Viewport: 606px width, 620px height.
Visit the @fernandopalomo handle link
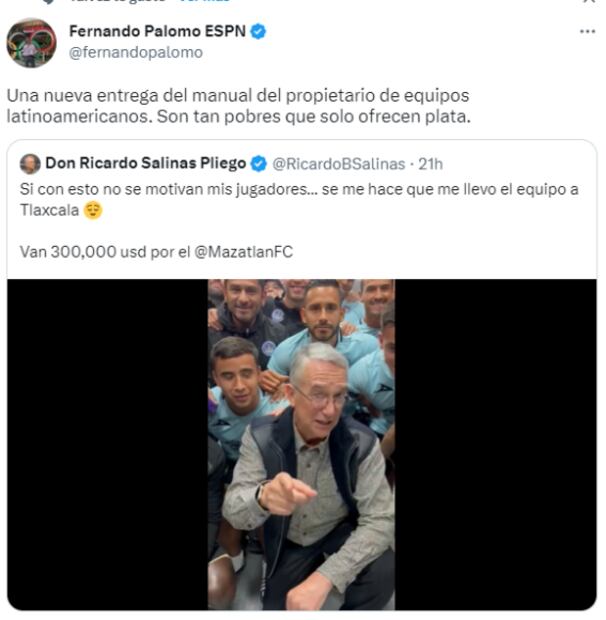(136, 53)
